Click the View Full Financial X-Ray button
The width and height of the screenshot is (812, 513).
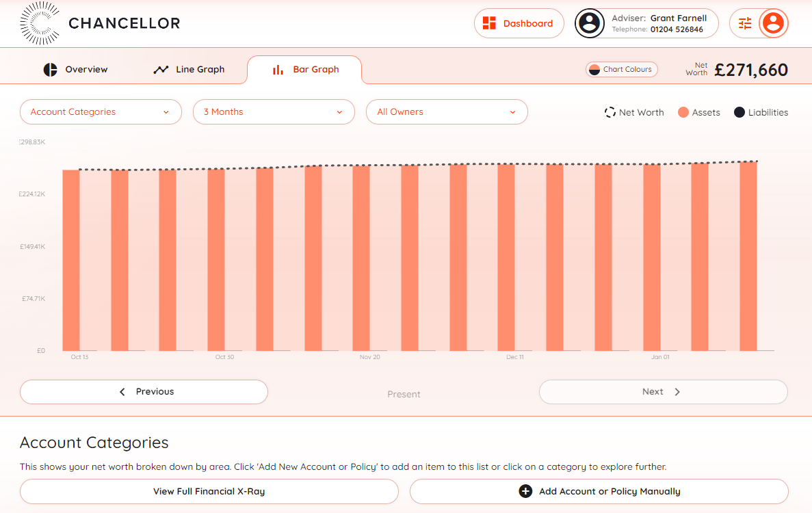(209, 490)
